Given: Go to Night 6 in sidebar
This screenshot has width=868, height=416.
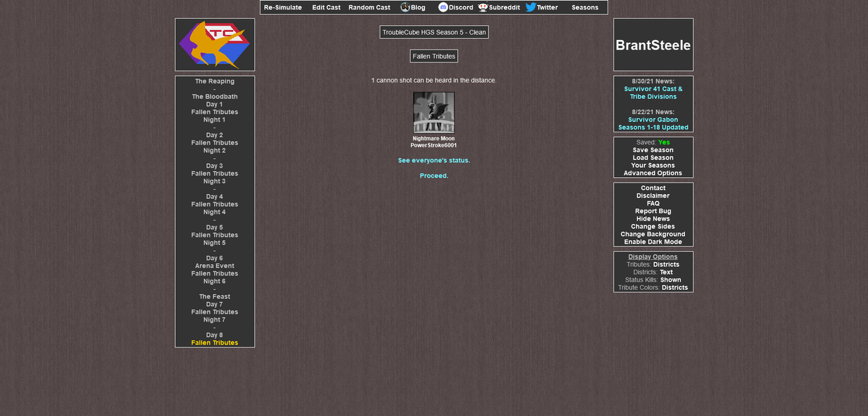Looking at the screenshot, I should [215, 281].
